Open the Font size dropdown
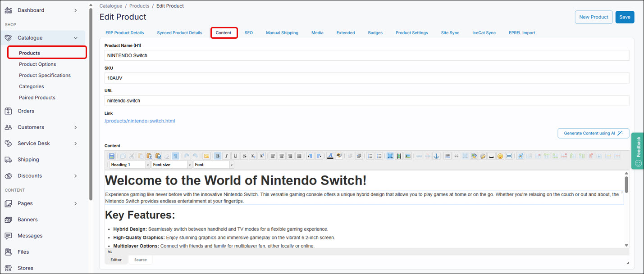644x274 pixels. (171, 165)
